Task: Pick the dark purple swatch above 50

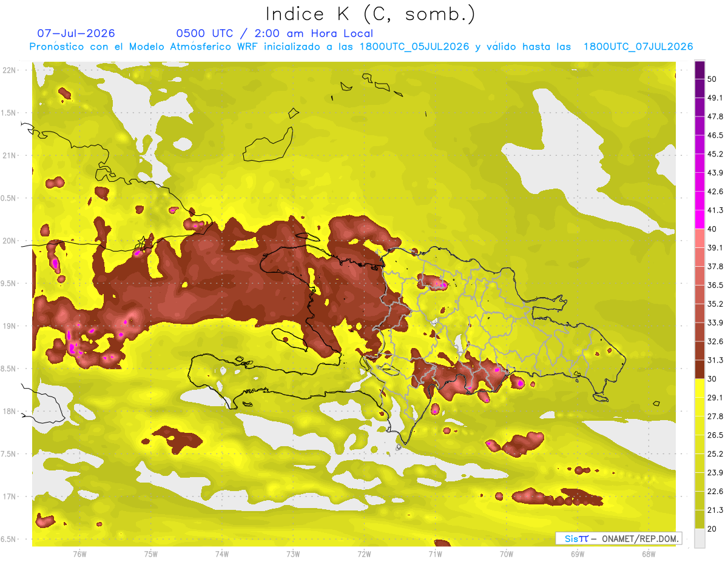Action: pos(700,70)
